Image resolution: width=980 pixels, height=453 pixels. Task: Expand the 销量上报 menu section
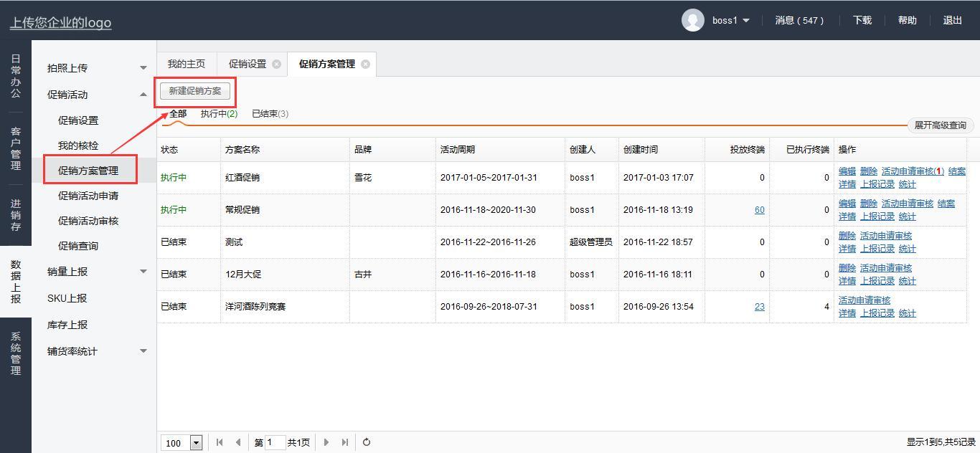[143, 272]
